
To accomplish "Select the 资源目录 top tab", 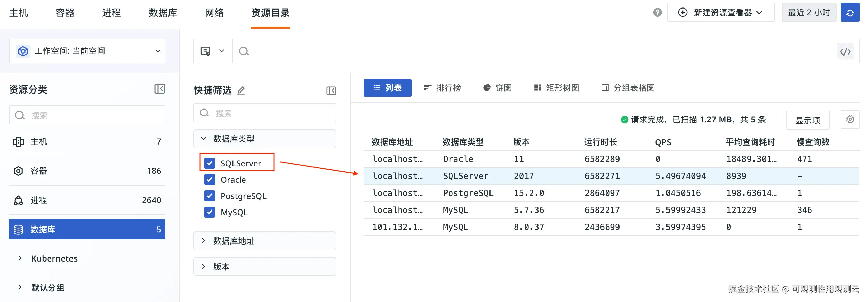I will [271, 13].
